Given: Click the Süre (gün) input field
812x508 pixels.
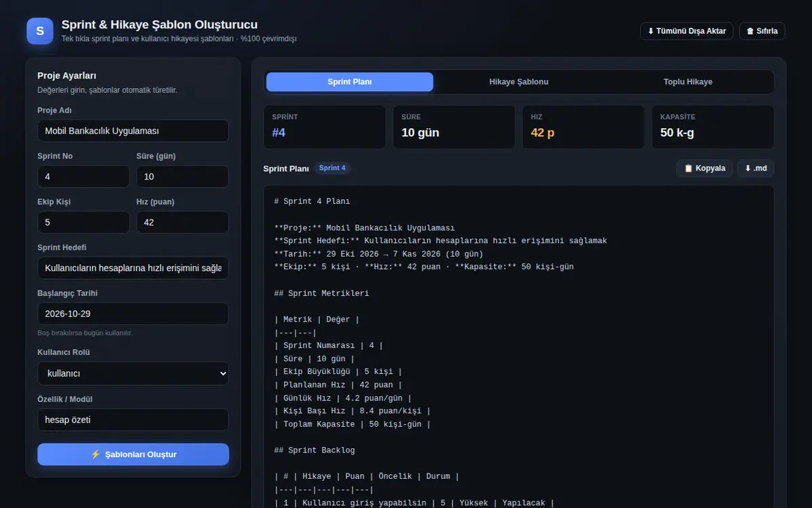Looking at the screenshot, I should (183, 177).
